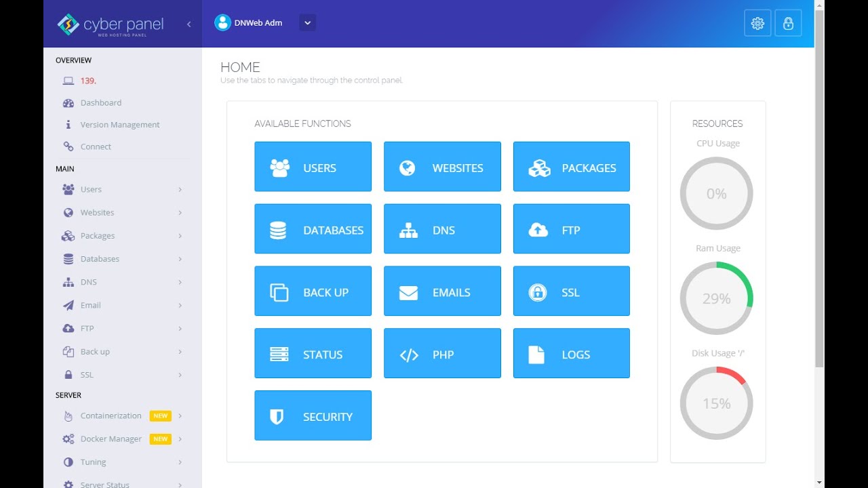This screenshot has height=488, width=868.
Task: Expand Websites chevron in sidebar
Action: click(180, 213)
